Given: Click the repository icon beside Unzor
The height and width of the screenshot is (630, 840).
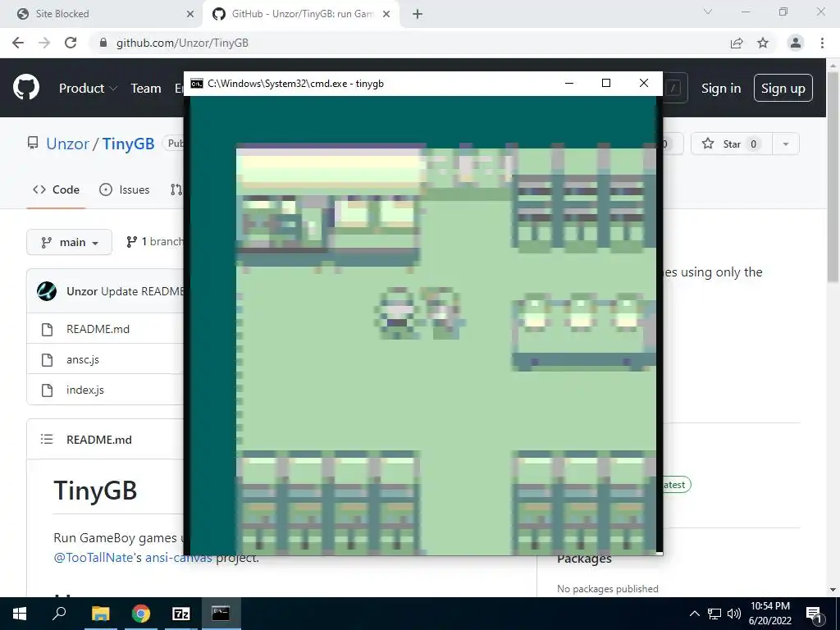Looking at the screenshot, I should (x=33, y=143).
